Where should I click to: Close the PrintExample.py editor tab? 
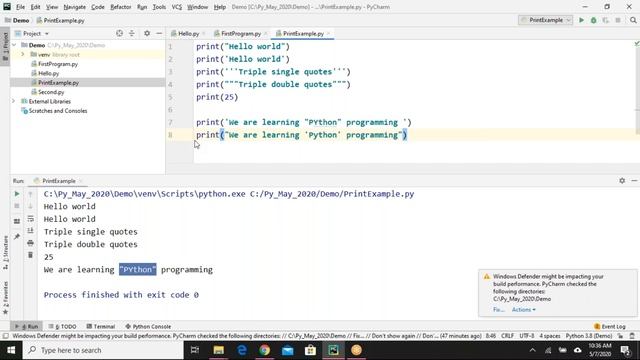(x=329, y=33)
